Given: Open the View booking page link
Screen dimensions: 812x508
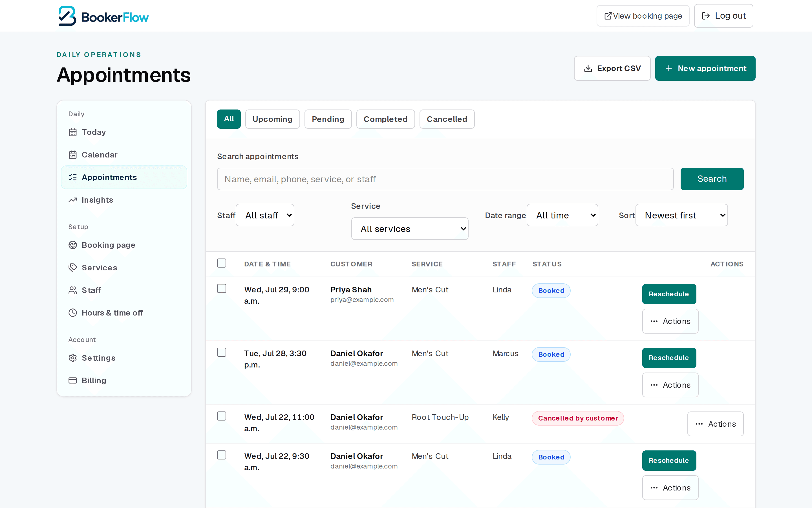Looking at the screenshot, I should point(643,16).
